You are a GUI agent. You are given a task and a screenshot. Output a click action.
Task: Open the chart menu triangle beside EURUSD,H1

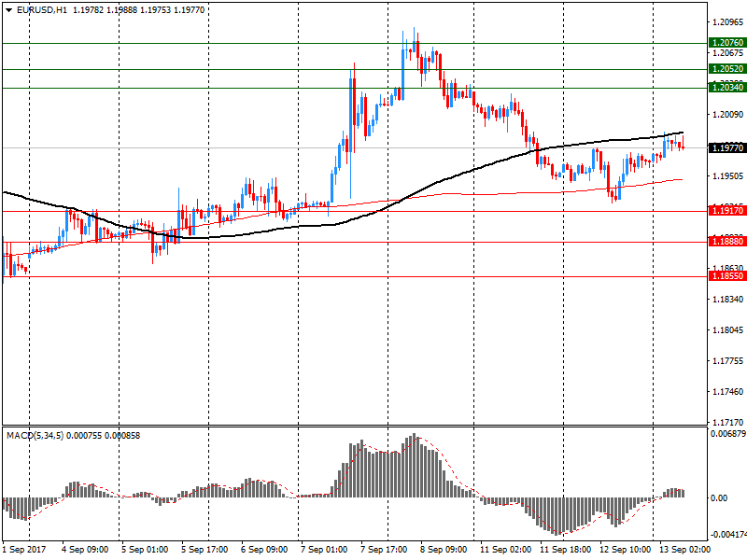[x=8, y=10]
